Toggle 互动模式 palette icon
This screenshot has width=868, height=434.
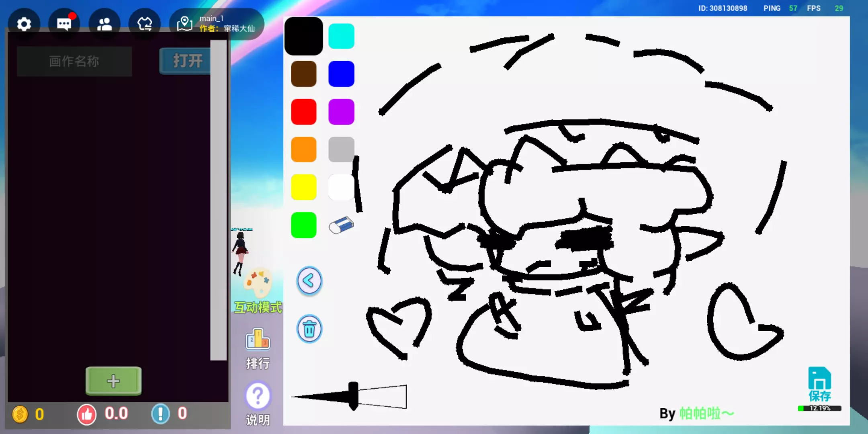(x=258, y=283)
